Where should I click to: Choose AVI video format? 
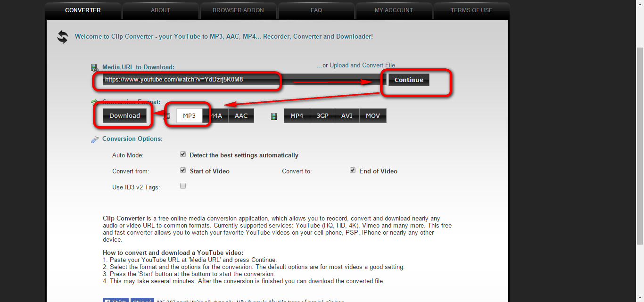click(x=347, y=116)
